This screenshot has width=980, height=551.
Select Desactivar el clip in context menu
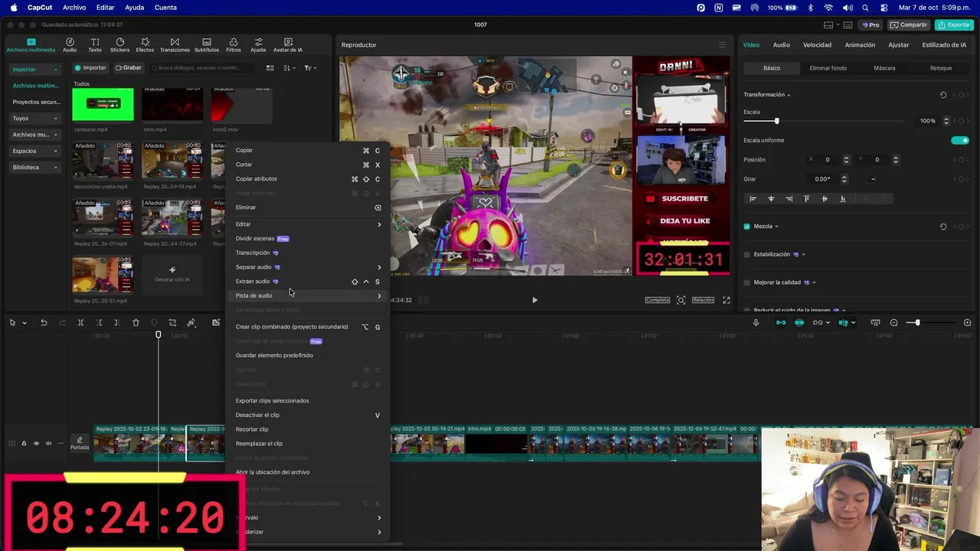tap(308, 416)
